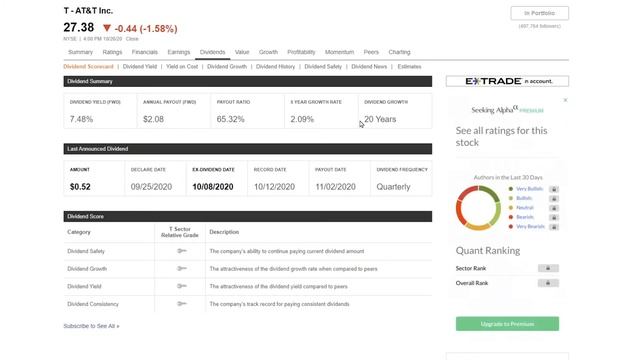Click the 09/25/2020 declare date
The height and width of the screenshot is (360, 640).
tap(151, 187)
